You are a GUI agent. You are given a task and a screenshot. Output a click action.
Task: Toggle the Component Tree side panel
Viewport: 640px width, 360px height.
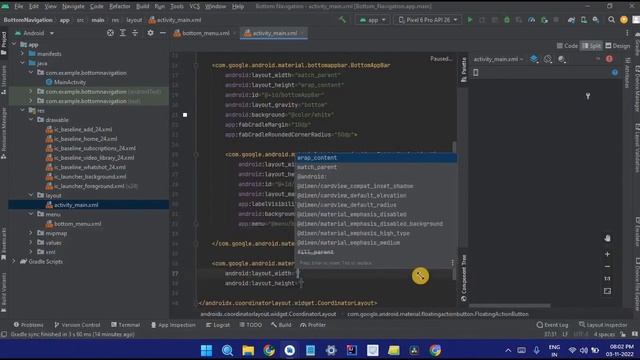464,278
